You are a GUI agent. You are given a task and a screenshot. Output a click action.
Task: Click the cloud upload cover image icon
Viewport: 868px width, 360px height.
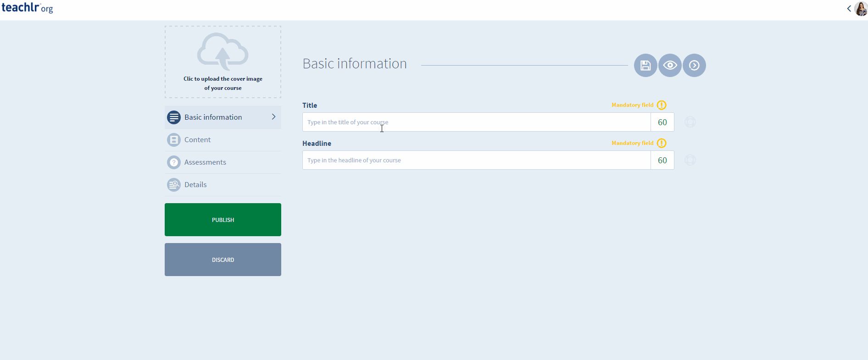tap(223, 51)
